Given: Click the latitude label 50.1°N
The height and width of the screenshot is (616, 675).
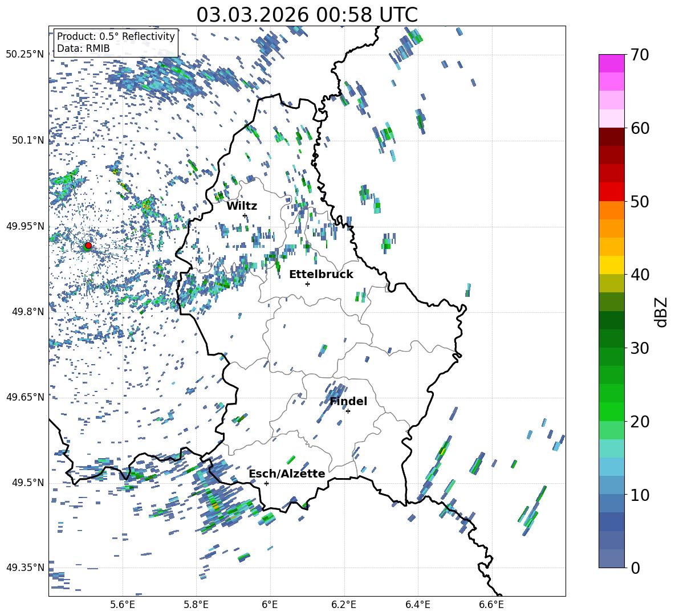Looking at the screenshot, I should coord(28,140).
